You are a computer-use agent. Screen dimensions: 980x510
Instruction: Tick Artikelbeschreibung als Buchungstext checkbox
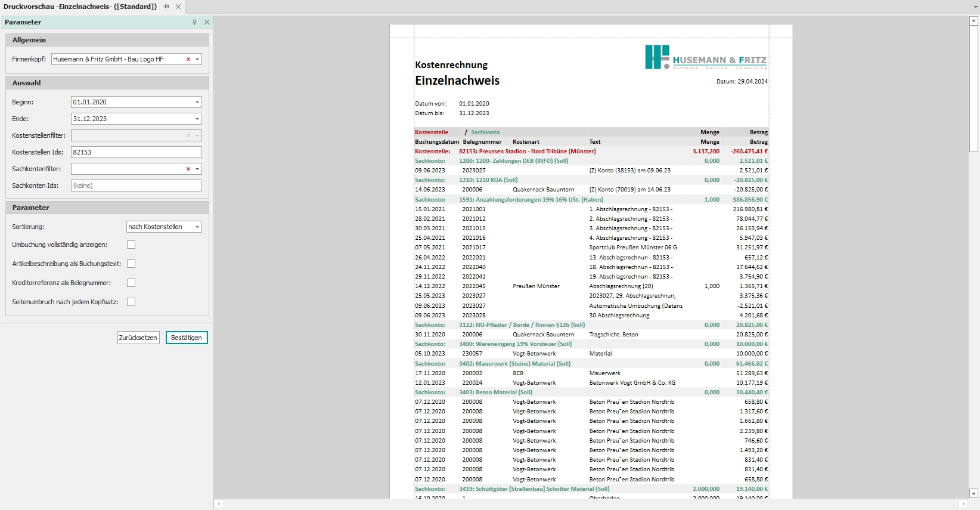[x=131, y=264]
